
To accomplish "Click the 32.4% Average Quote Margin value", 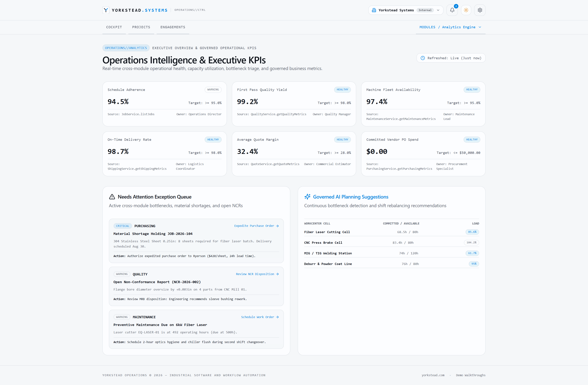I will 248,152.
